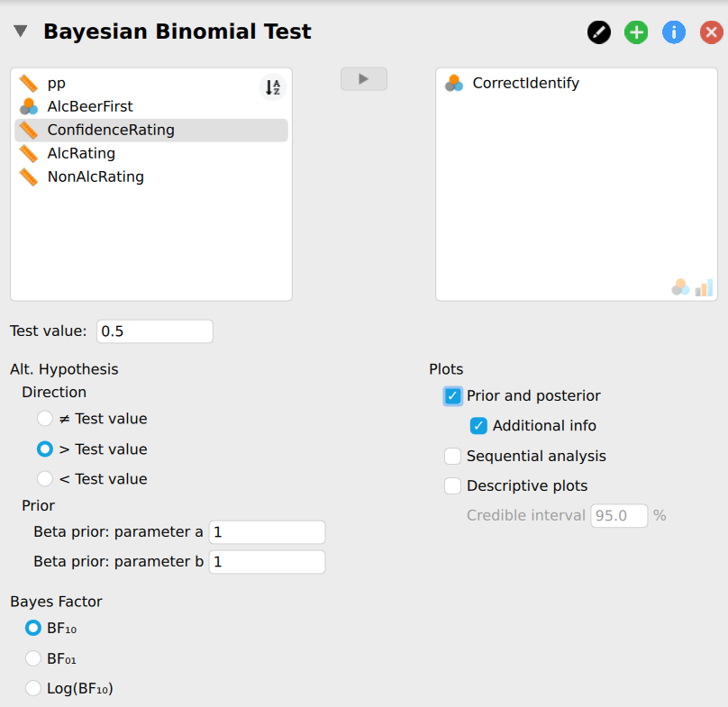The width and height of the screenshot is (728, 707).
Task: Choose the less-than Test value hypothesis
Action: [x=45, y=479]
